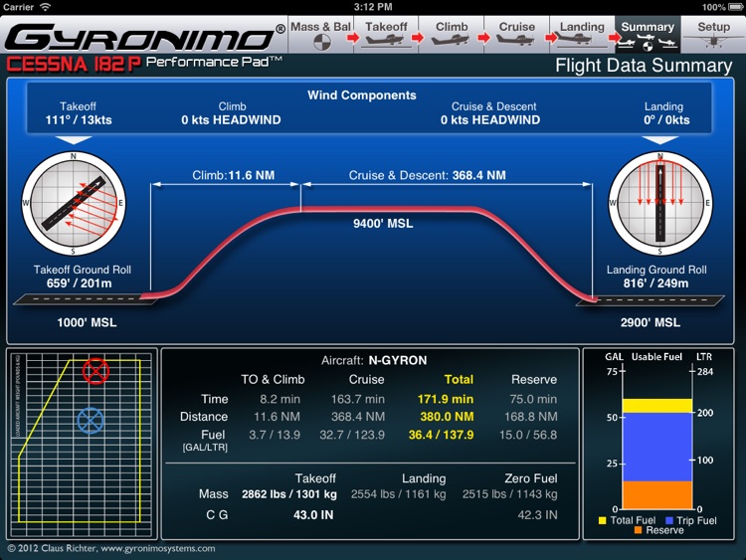Tap the Usable Fuel chart title
This screenshot has height=560, width=746.
click(656, 357)
